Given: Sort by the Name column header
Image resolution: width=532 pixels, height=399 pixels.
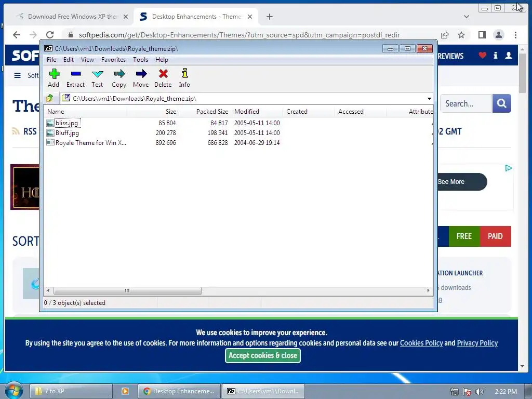Looking at the screenshot, I should (86, 112).
